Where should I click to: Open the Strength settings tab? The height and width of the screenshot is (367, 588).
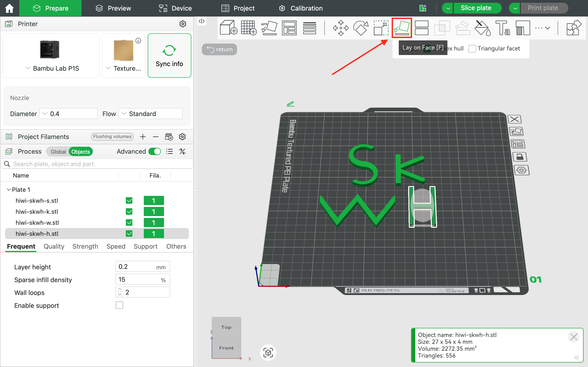[85, 246]
